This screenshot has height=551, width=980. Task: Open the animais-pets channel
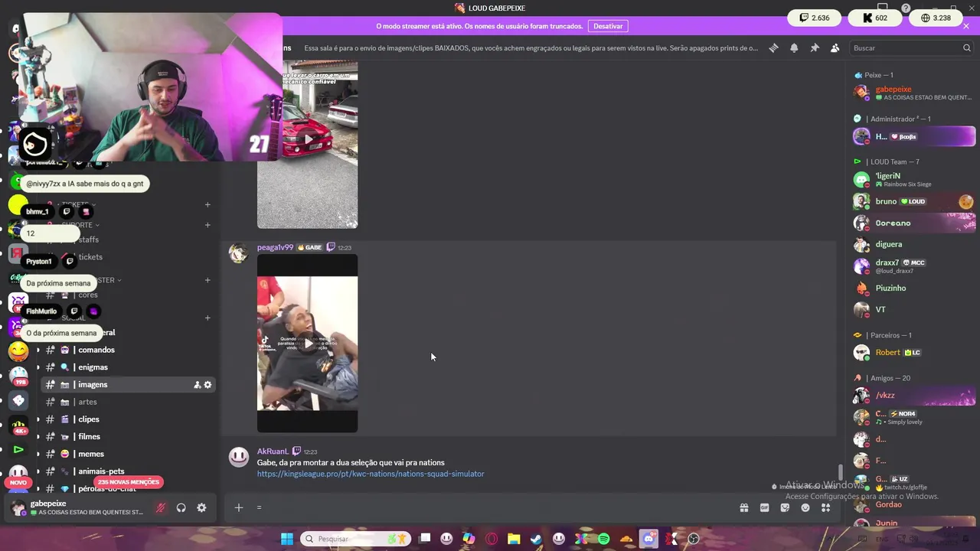pyautogui.click(x=126, y=471)
